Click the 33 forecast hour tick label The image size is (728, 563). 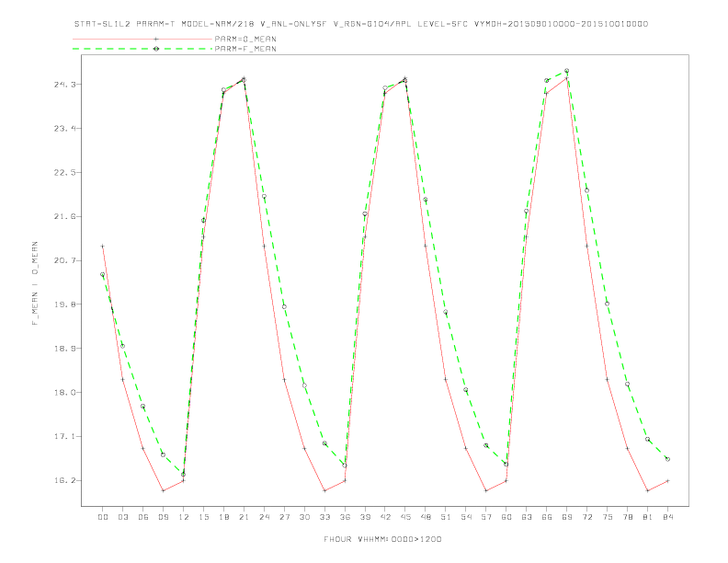point(324,517)
